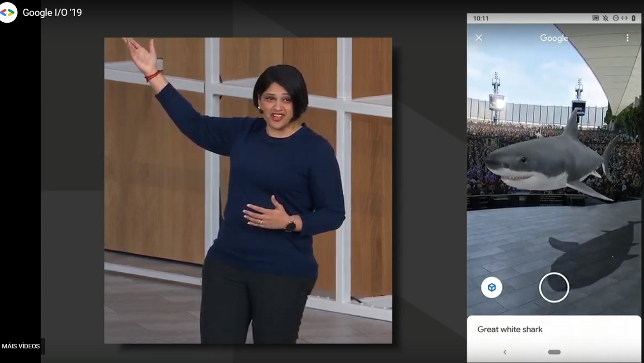Click the presenter video frame
Screen dimensions: 644x363
click(x=248, y=191)
